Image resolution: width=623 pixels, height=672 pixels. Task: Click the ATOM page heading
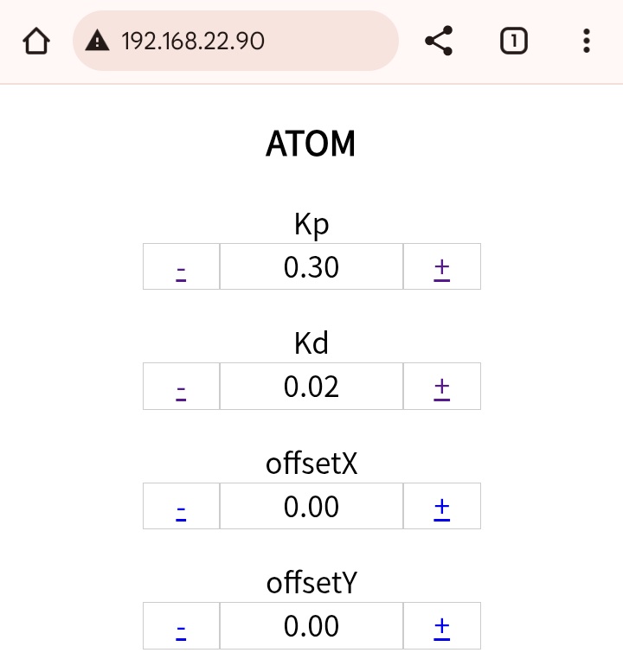(x=311, y=144)
